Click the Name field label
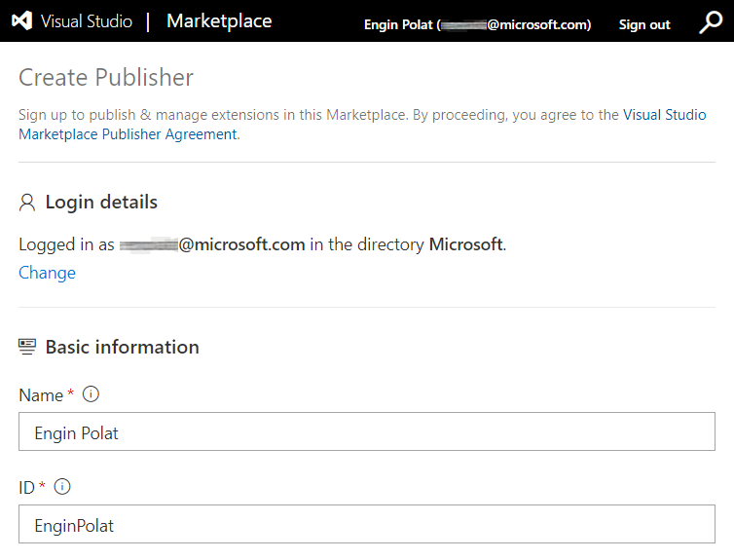Screen dimensions: 734x560 41,395
